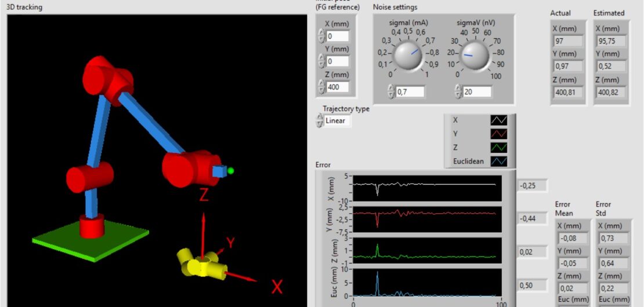The width and height of the screenshot is (644, 307).
Task: Click the Error Mean X value -0,08
Action: click(573, 238)
